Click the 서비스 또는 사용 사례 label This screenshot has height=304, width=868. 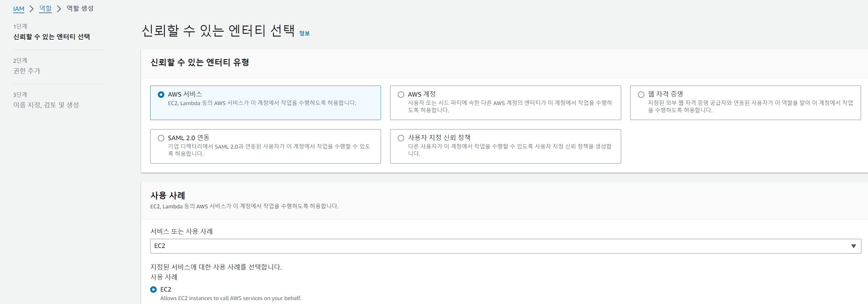pyautogui.click(x=181, y=231)
